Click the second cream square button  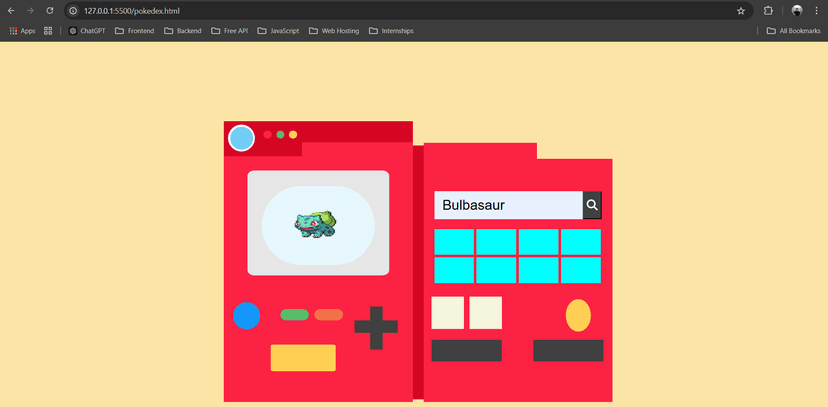click(x=486, y=313)
